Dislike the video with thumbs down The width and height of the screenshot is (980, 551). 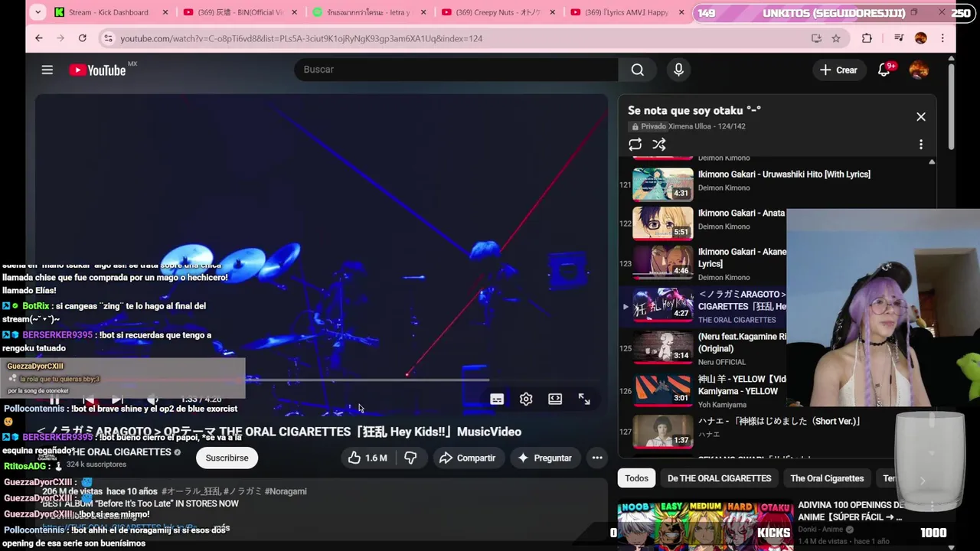click(410, 458)
